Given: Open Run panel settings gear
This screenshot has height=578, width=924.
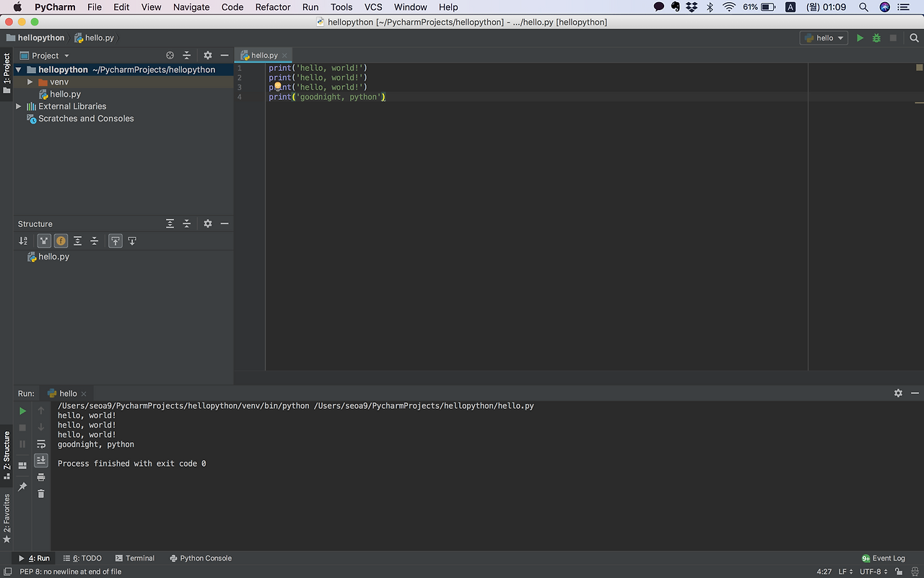Looking at the screenshot, I should coord(898,393).
